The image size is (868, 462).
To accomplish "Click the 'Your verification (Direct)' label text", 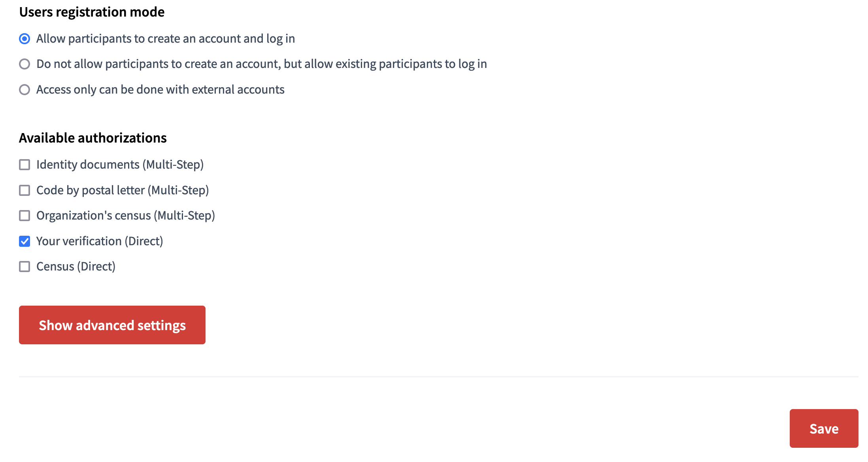I will [x=100, y=241].
